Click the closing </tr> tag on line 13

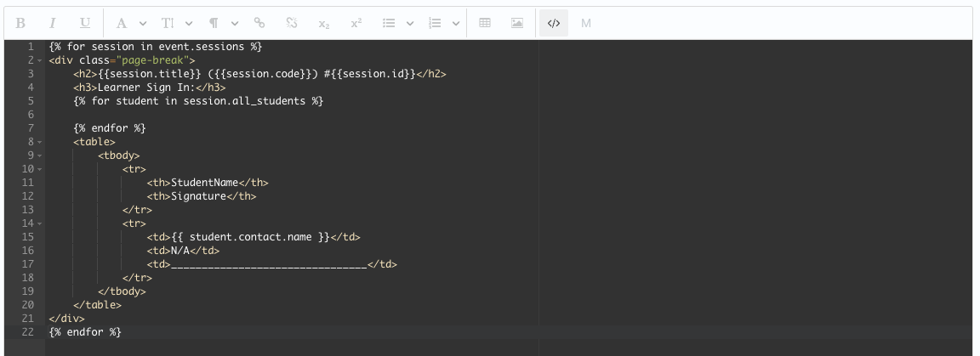pos(138,210)
